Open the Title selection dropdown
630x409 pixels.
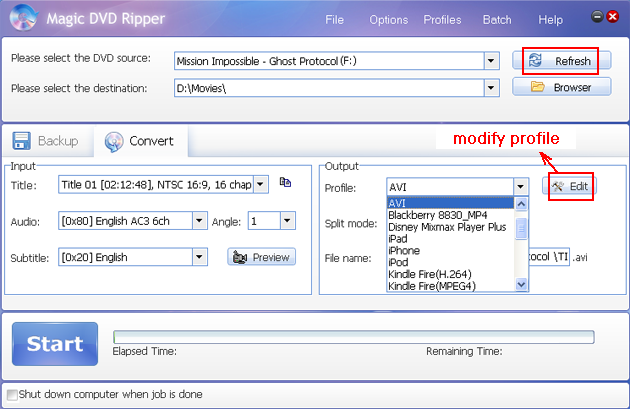click(x=260, y=185)
